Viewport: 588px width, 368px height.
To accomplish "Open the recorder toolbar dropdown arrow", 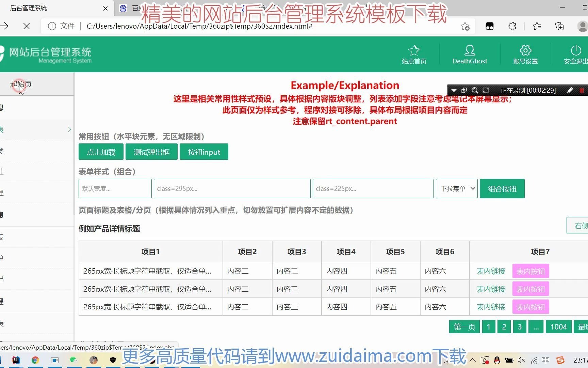I will point(454,90).
